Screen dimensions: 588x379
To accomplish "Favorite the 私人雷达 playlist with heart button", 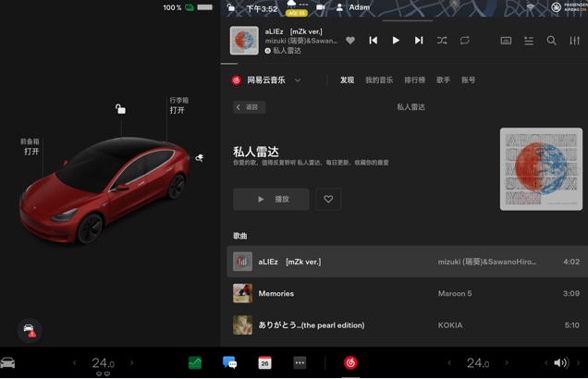I will pyautogui.click(x=328, y=199).
